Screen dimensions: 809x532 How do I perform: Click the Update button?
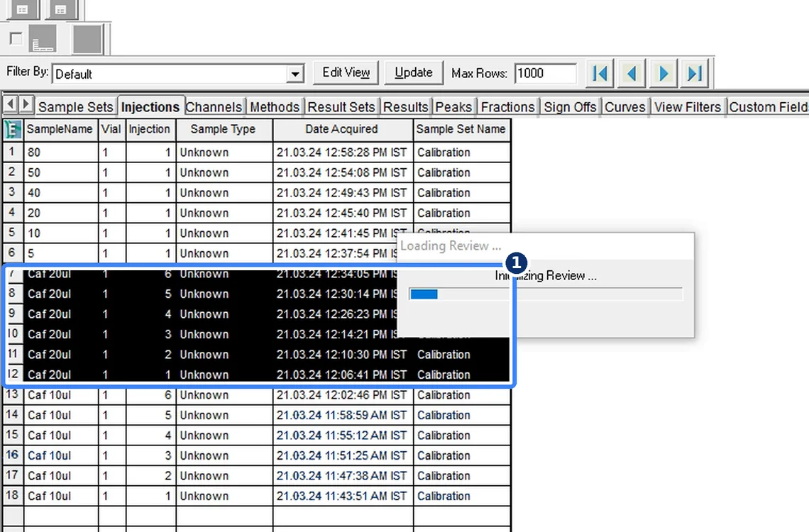pyautogui.click(x=413, y=72)
